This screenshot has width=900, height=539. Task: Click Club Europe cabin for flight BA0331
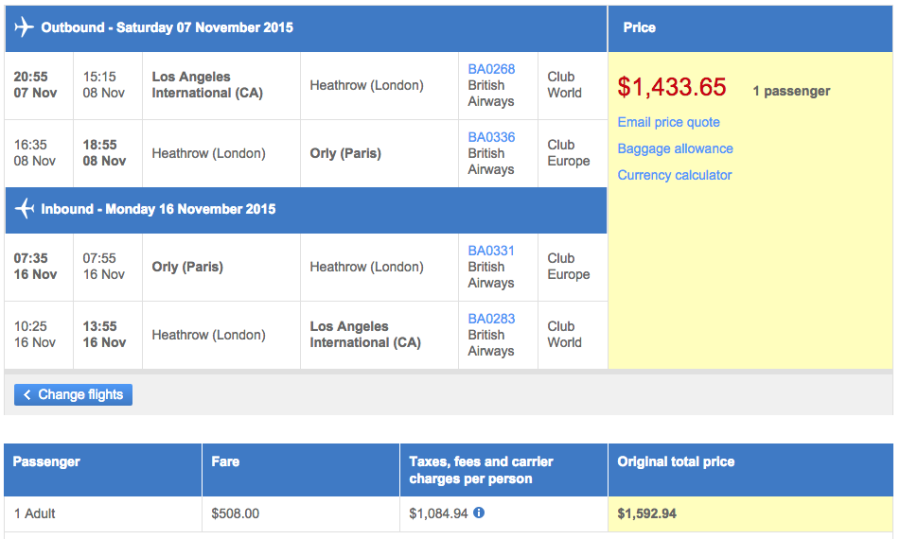click(x=568, y=266)
